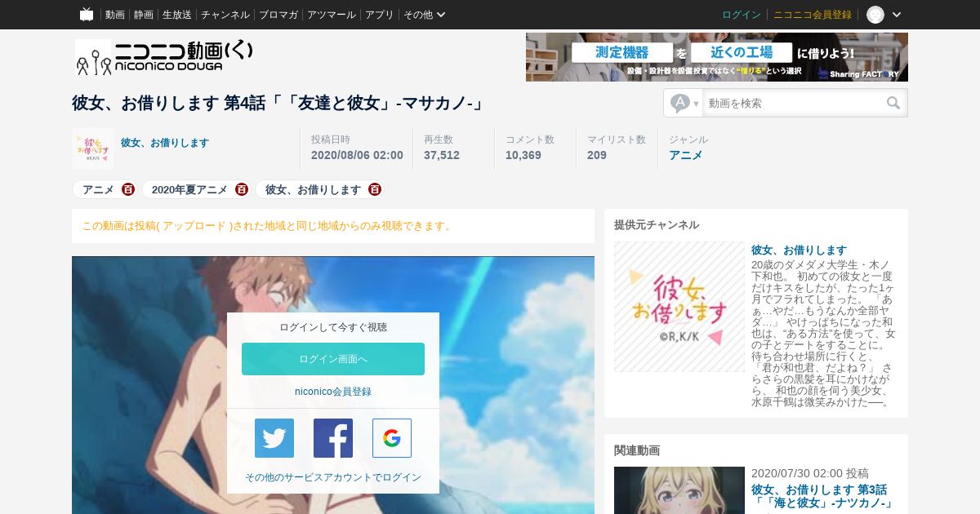Expand the account menu chevron
The height and width of the screenshot is (514, 980).
coord(897,15)
